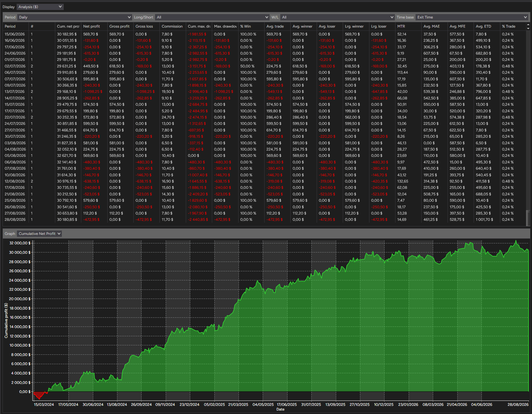Screen dimensions: 532x414
Task: Click the Avg. winner column header
Action: pyautogui.click(x=304, y=26)
